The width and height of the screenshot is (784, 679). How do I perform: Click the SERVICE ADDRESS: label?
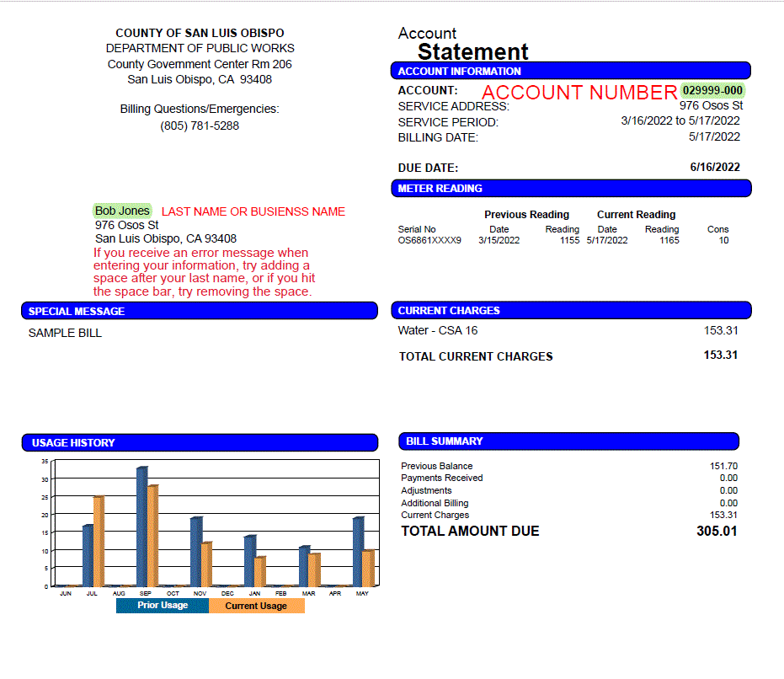click(454, 107)
